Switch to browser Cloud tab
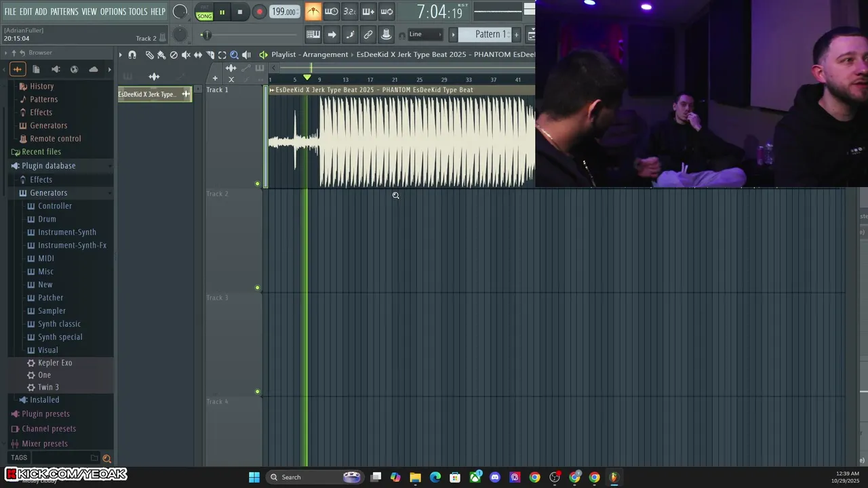This screenshot has width=868, height=488. pyautogui.click(x=94, y=69)
